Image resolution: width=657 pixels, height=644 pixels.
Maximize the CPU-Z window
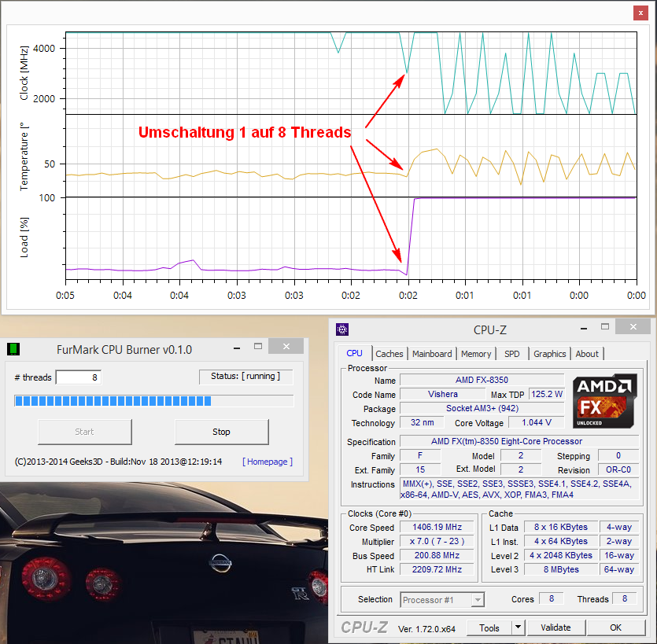pyautogui.click(x=604, y=326)
